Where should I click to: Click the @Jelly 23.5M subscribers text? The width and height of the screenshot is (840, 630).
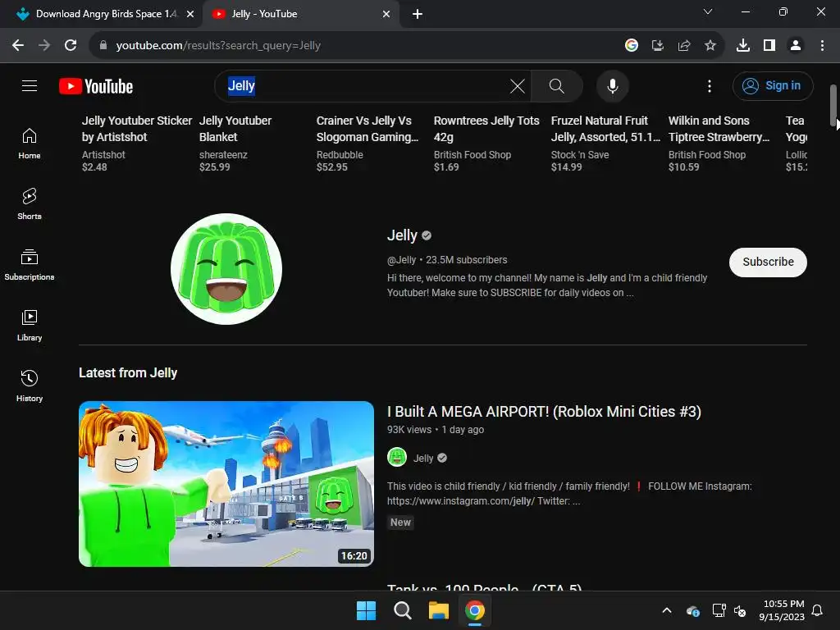tap(447, 260)
